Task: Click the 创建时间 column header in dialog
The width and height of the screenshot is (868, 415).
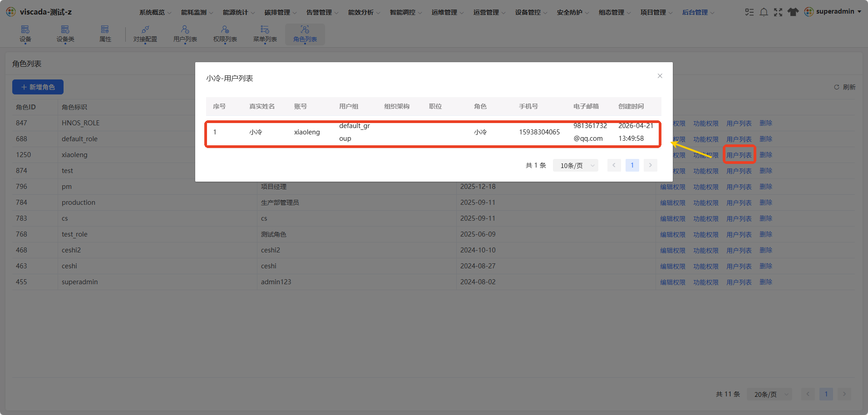Action: coord(631,106)
